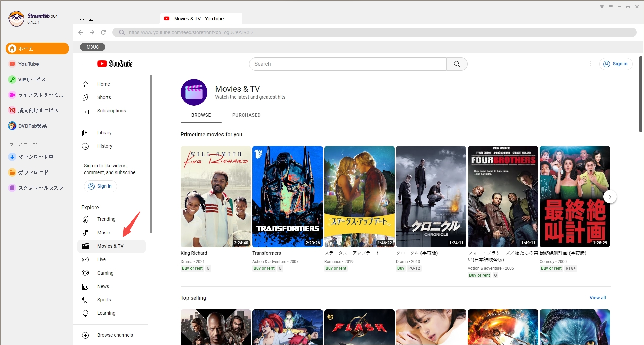
Task: Switch to the ホーム tab
Action: 87,19
